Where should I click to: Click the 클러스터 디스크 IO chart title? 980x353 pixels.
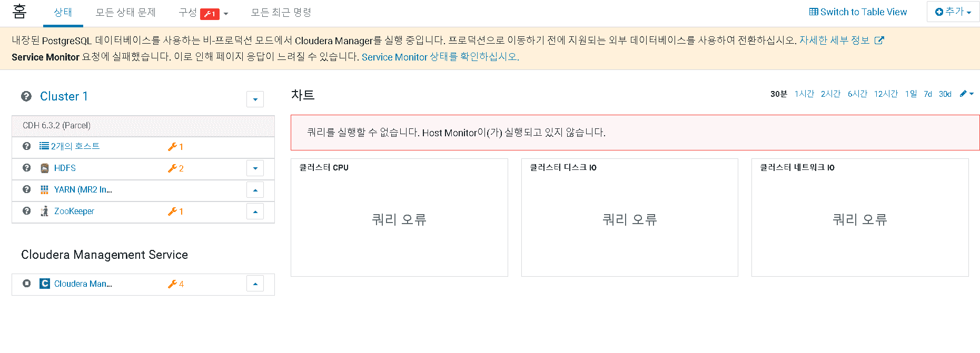pyautogui.click(x=563, y=167)
